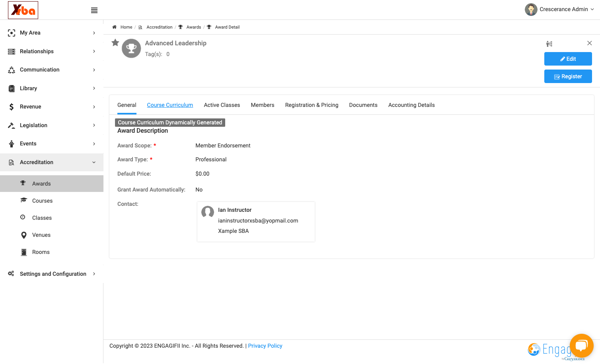Expand the Communication menu chevron
600x364 pixels.
[x=94, y=70]
